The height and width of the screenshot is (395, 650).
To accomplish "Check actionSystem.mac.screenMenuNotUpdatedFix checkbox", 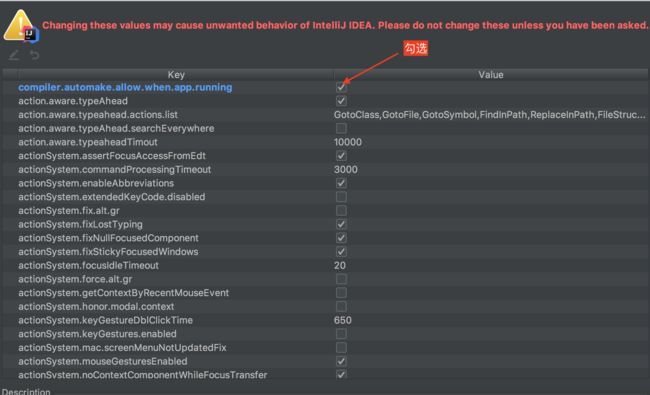I will 341,347.
